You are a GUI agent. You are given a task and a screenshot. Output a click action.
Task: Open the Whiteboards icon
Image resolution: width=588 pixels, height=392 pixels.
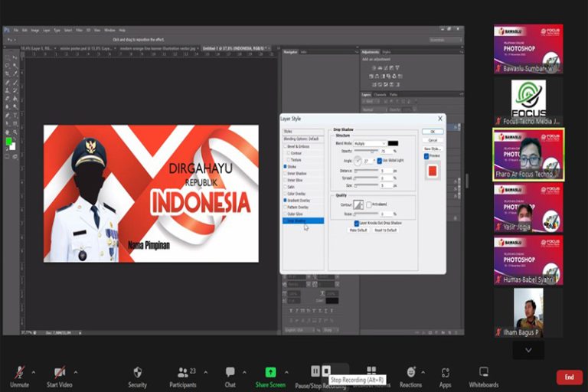(483, 372)
